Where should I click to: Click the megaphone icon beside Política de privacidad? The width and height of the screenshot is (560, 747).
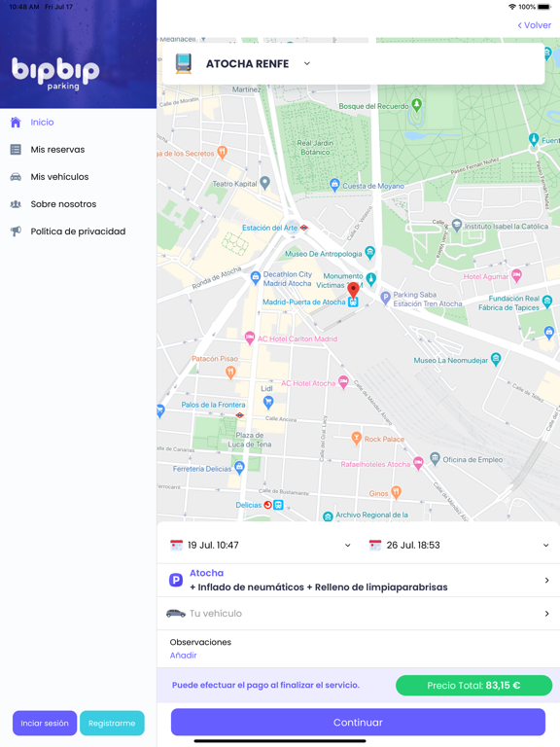(x=16, y=231)
